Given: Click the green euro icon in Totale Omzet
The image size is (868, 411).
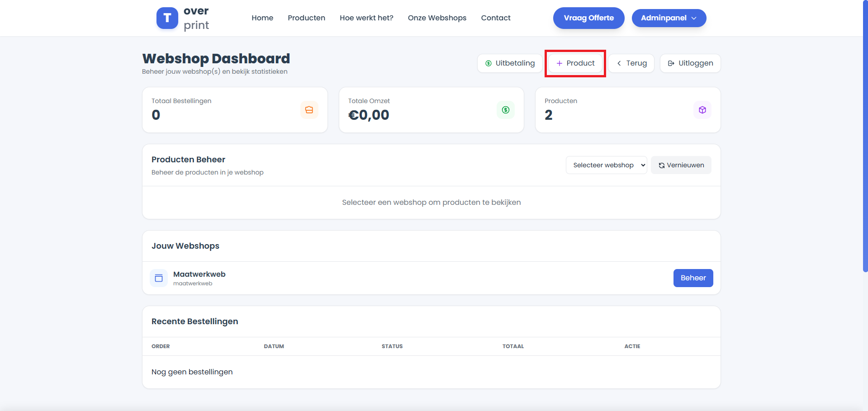Looking at the screenshot, I should coord(505,110).
